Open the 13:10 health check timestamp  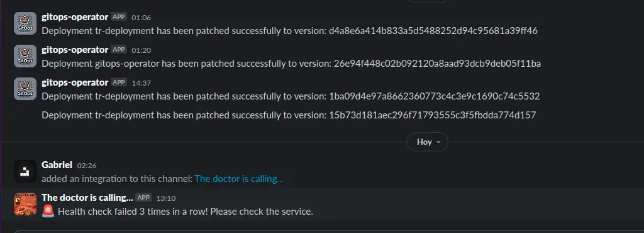[166, 198]
